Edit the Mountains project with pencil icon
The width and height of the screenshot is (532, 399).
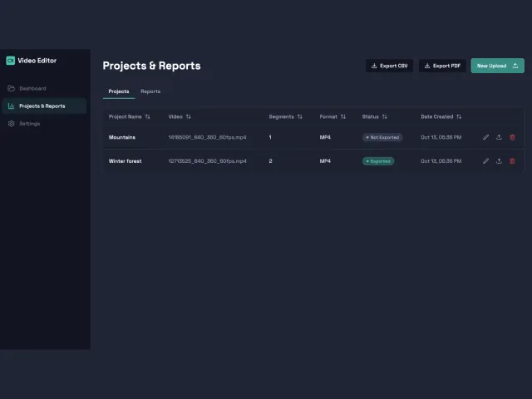485,137
